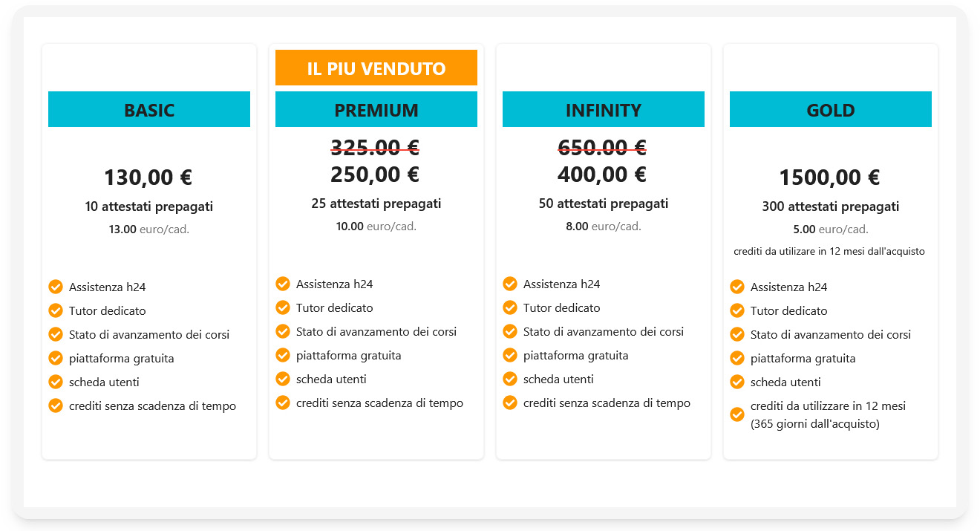Click the IL PIU VENDUTO orange banner
The image size is (980, 531).
376,68
